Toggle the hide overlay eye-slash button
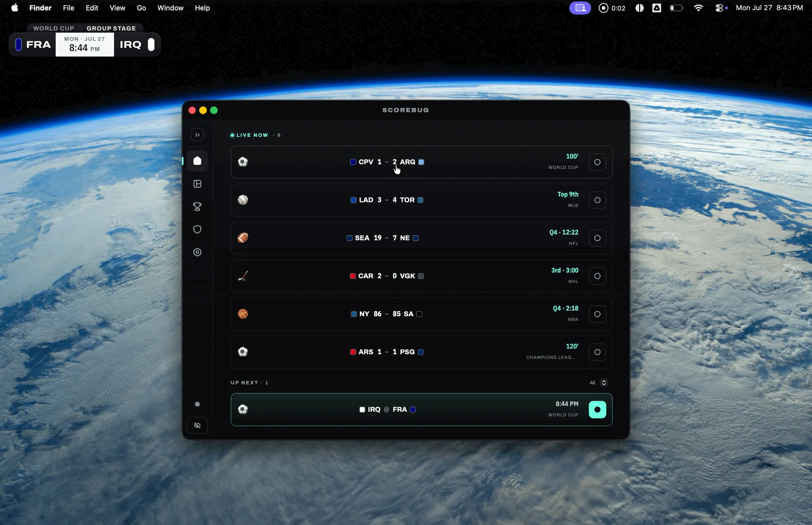This screenshot has width=812, height=525. pyautogui.click(x=197, y=426)
